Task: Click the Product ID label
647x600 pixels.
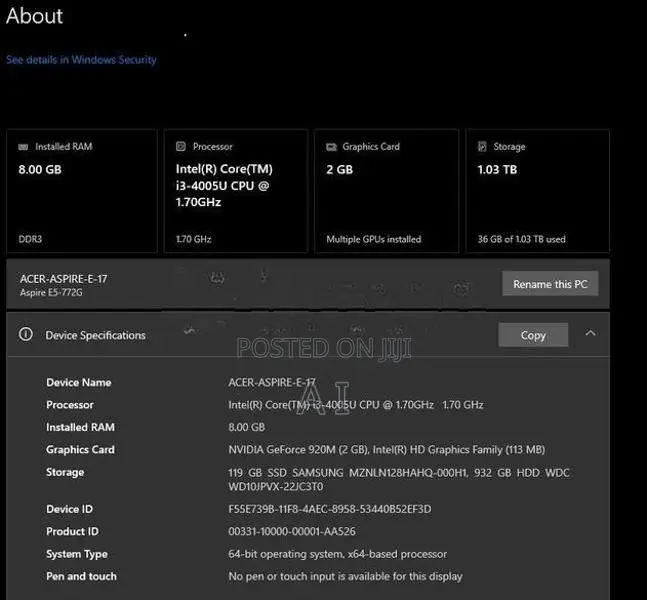Action: coord(72,531)
